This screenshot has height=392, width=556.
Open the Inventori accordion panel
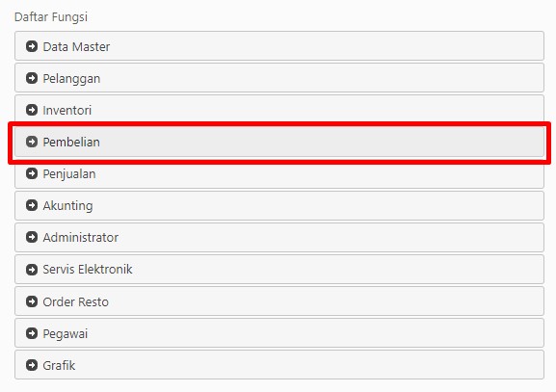coord(279,110)
